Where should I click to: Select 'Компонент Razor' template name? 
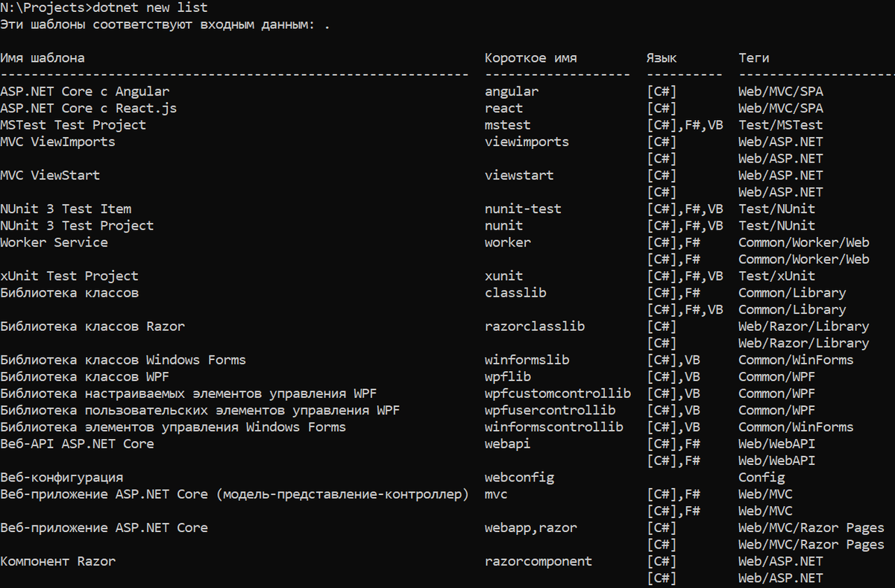click(57, 561)
